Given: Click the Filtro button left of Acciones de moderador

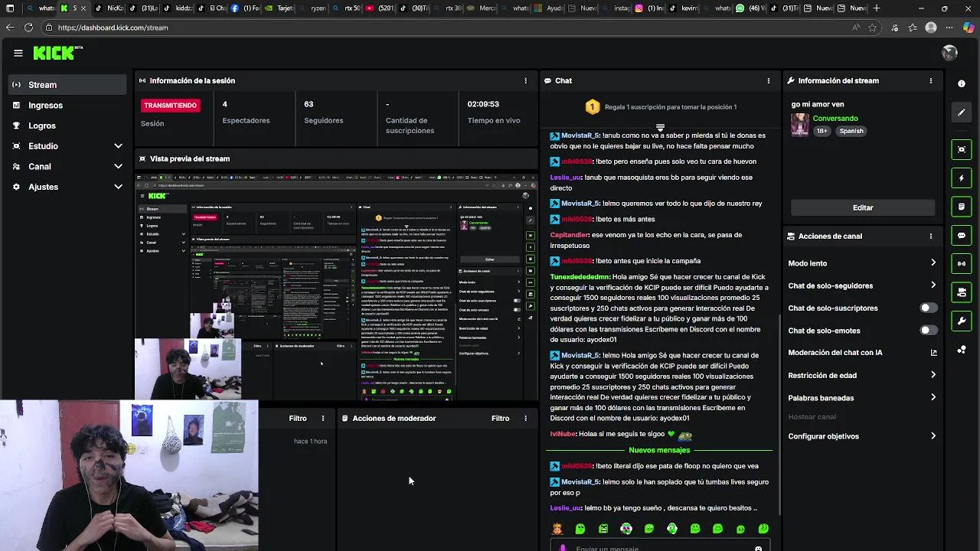Looking at the screenshot, I should pos(298,419).
